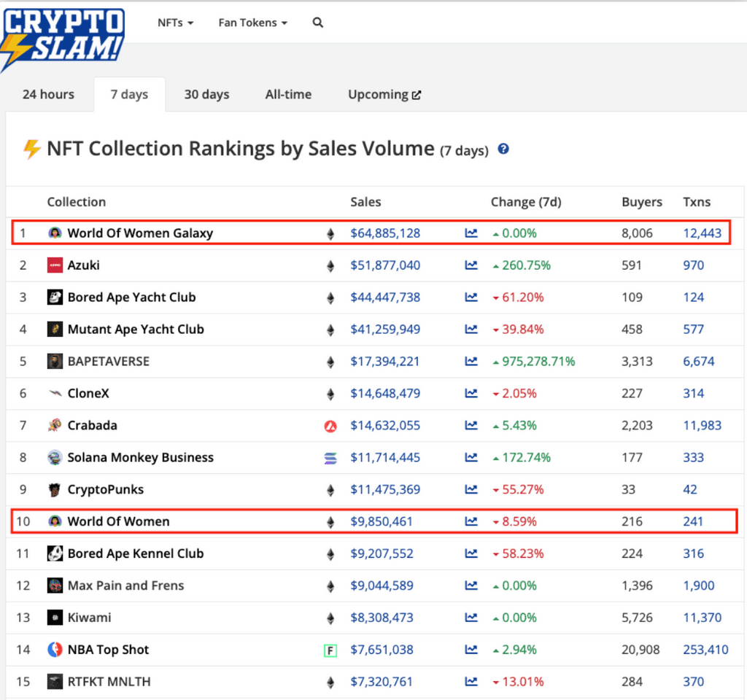
Task: Open the CloneX collection link
Action: [88, 393]
